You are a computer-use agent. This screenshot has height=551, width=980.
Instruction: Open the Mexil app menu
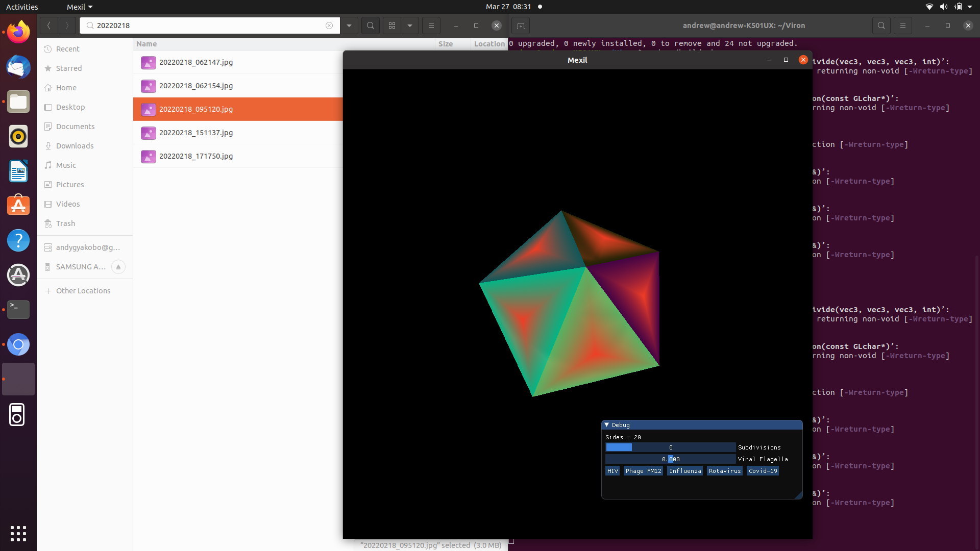pyautogui.click(x=80, y=7)
